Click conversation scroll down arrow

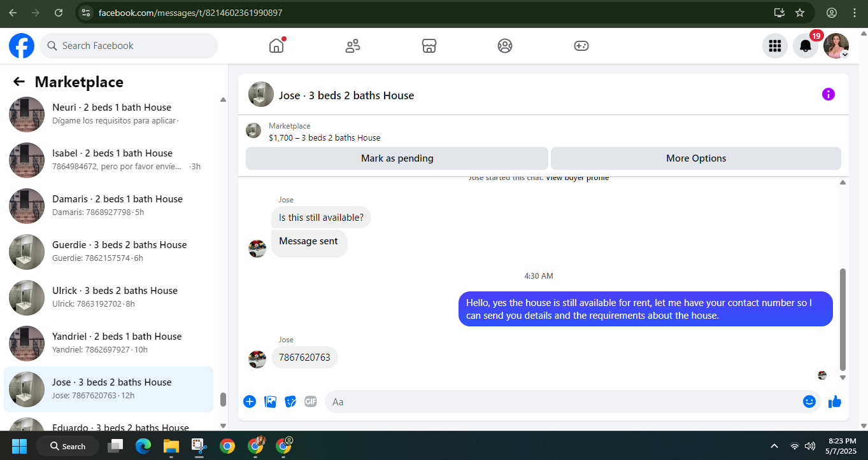843,377
